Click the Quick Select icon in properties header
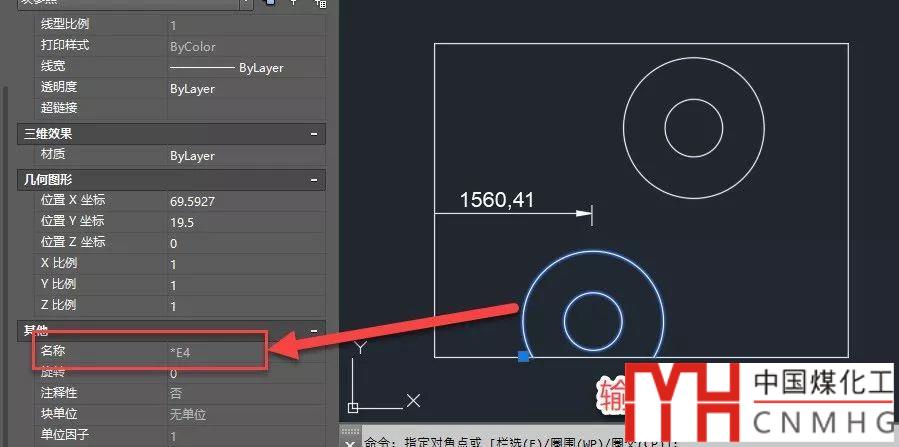Screen dimensions: 899x447 pyautogui.click(x=320, y=4)
